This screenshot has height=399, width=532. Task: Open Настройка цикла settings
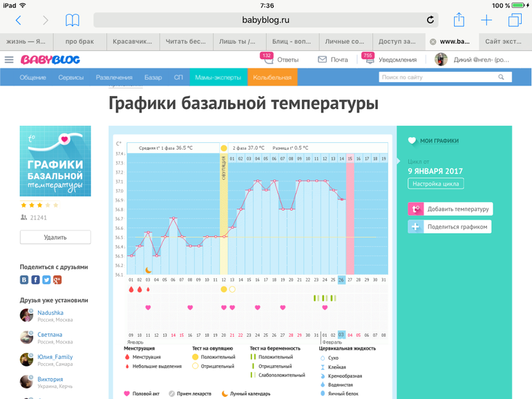pyautogui.click(x=435, y=184)
